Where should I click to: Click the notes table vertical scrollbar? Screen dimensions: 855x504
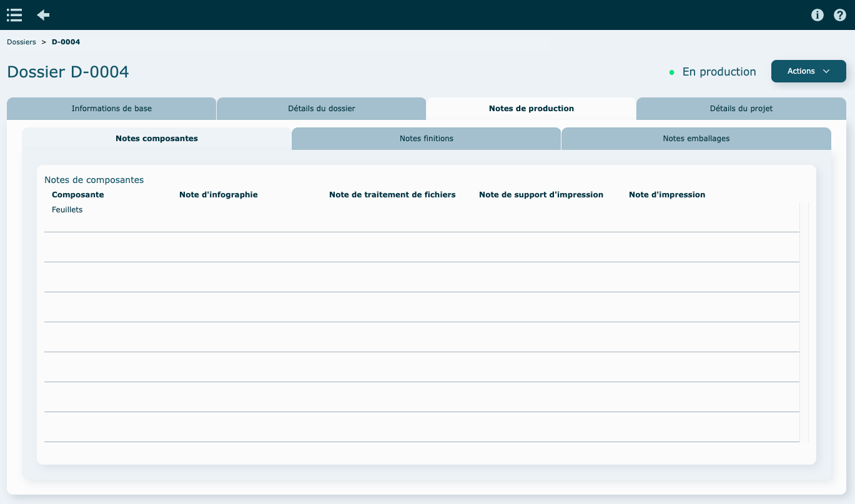point(804,322)
